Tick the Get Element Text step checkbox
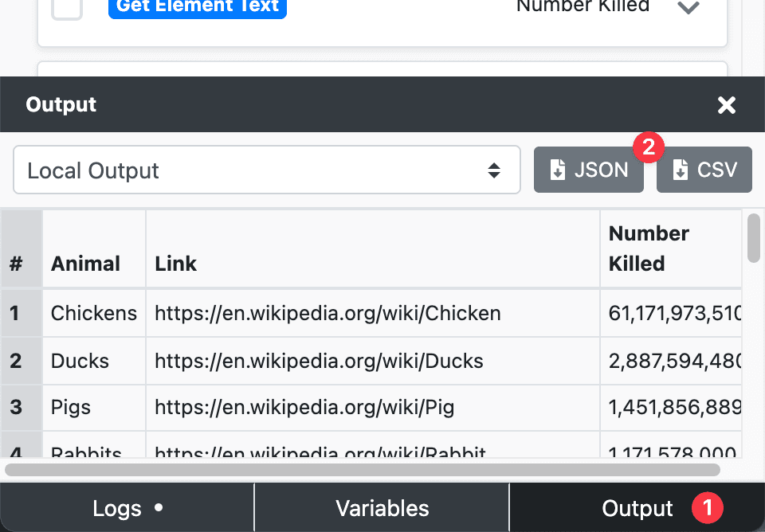This screenshot has width=765, height=532. coord(67,8)
